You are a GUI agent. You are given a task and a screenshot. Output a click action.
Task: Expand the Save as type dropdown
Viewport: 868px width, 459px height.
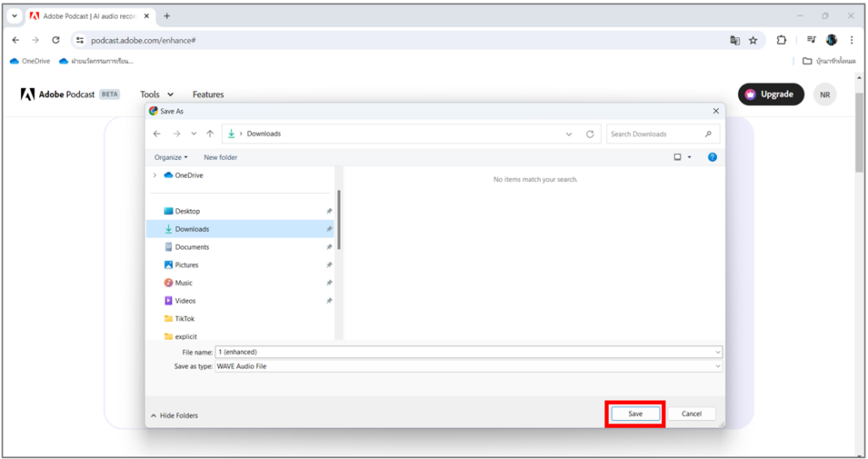click(718, 366)
